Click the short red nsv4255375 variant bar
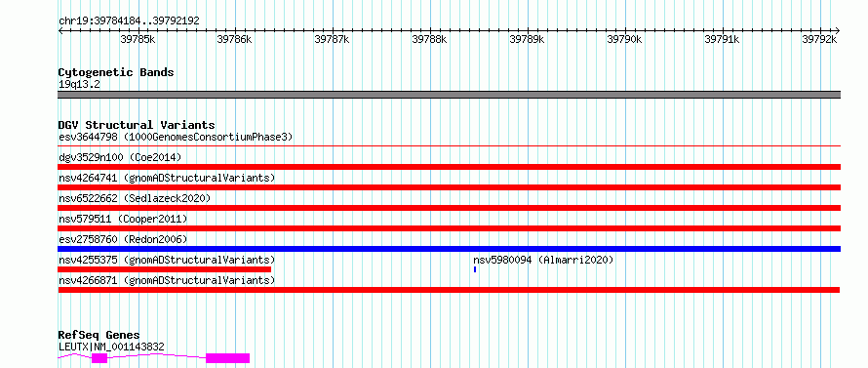868x368 pixels. (x=165, y=269)
